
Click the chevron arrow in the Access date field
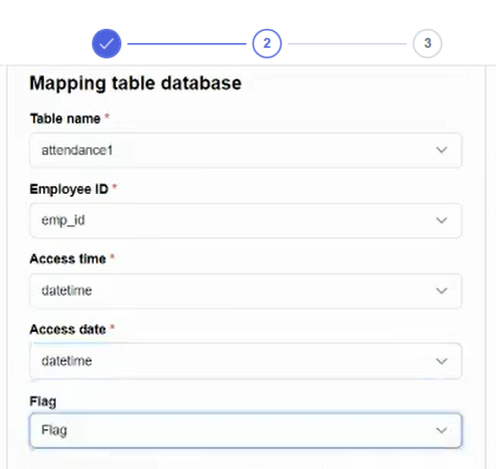[442, 361]
